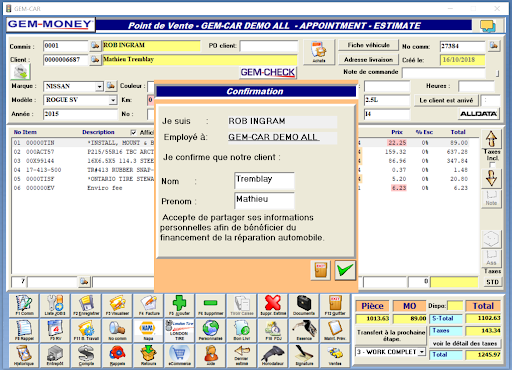Open F11 B. Travail folder icon
Image resolution: width=512 pixels, height=370 pixels.
coord(86,330)
